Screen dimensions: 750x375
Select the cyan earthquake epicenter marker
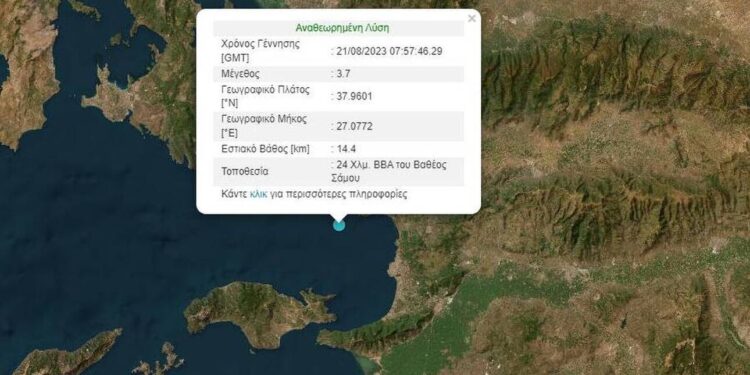click(x=339, y=225)
